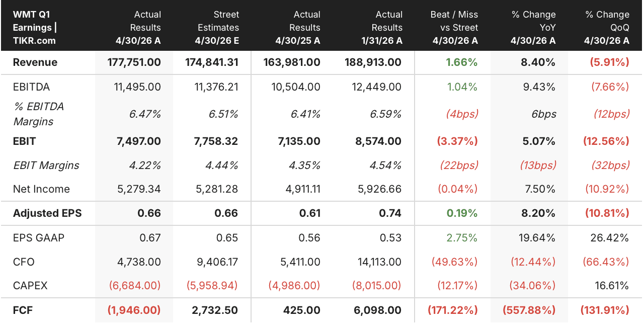Image resolution: width=644 pixels, height=332 pixels.
Task: Select net income value 5,926.66
Action: pos(378,189)
